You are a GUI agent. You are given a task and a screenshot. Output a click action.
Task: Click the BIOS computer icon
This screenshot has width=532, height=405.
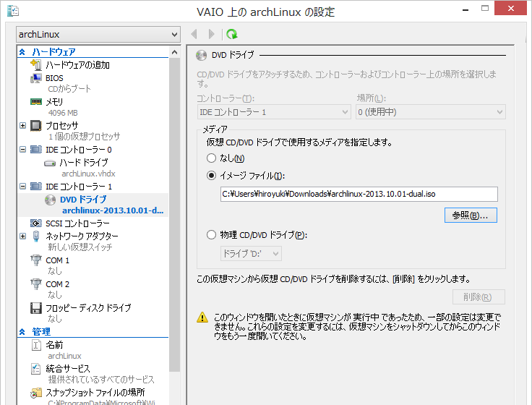(x=36, y=78)
